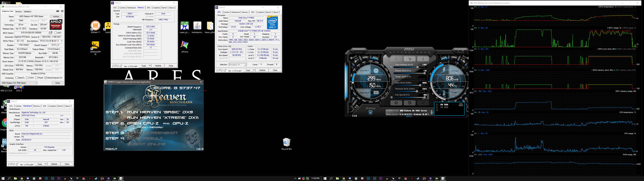The image size is (644, 181).
Task: Toggle OpenCL checkbox in GPU-Z
Action: click(x=16, y=78)
